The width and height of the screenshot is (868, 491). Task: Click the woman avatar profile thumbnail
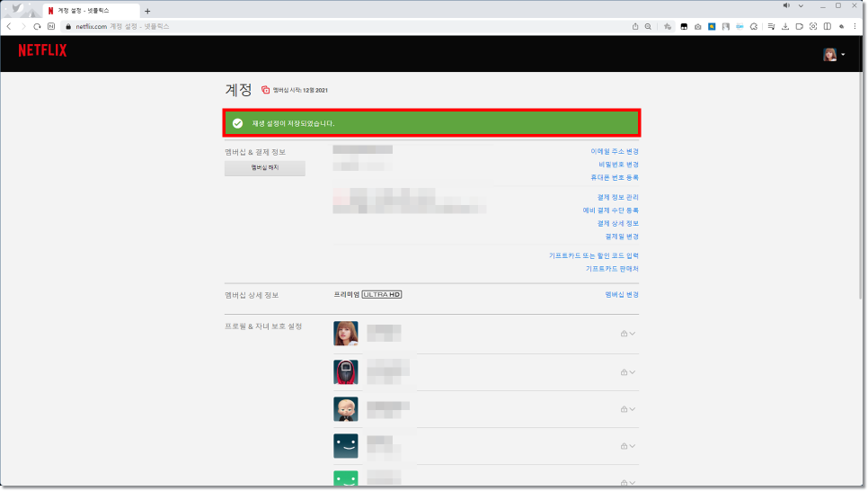[345, 334]
